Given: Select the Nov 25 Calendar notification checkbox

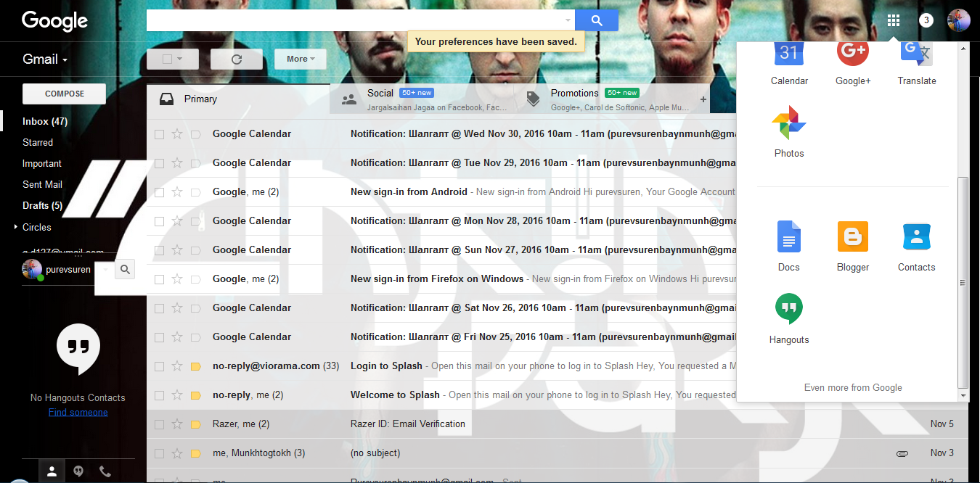Looking at the screenshot, I should [159, 337].
